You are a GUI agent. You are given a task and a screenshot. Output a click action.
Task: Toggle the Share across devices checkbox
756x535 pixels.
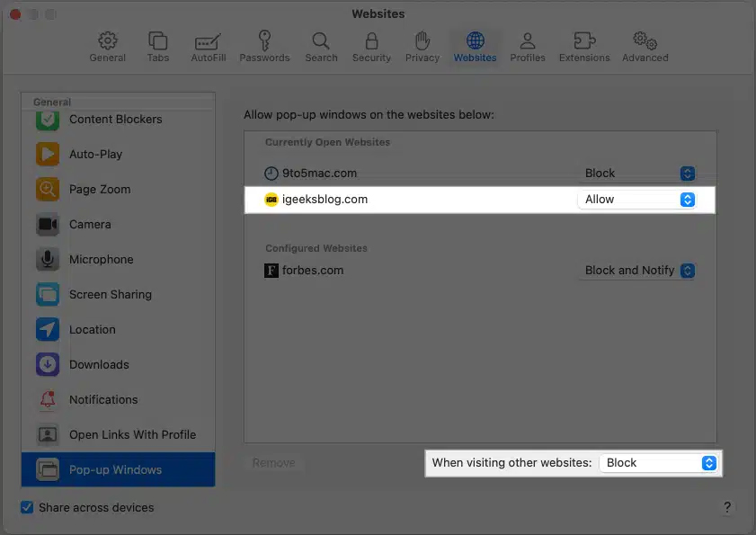click(27, 508)
